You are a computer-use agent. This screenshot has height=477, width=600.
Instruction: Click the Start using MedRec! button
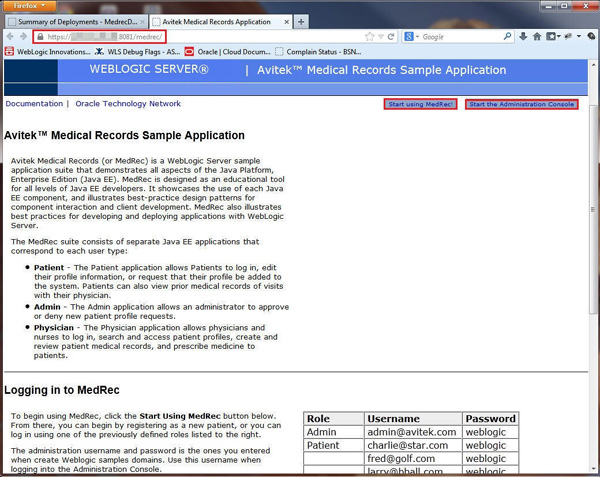pyautogui.click(x=421, y=104)
